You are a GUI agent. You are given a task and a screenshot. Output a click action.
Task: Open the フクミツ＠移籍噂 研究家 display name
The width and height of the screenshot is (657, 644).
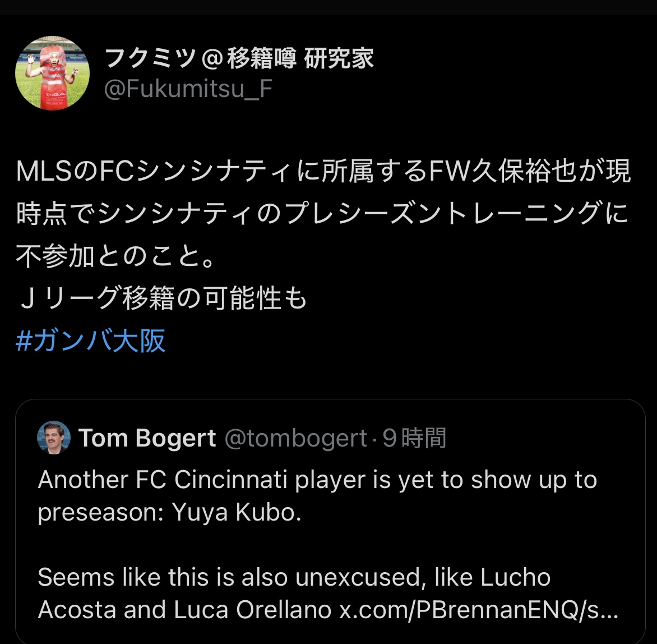click(x=239, y=58)
